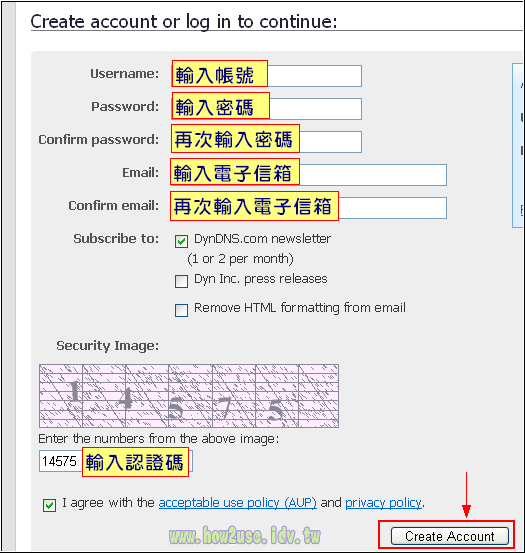This screenshot has height=553, width=525.
Task: Click the Username input field
Action: click(267, 75)
